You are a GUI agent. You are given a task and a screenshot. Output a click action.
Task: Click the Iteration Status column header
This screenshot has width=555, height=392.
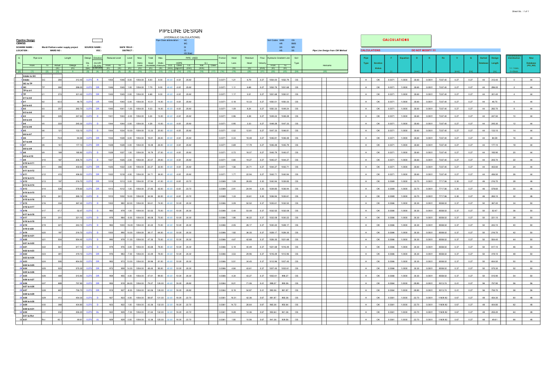pos(378,65)
